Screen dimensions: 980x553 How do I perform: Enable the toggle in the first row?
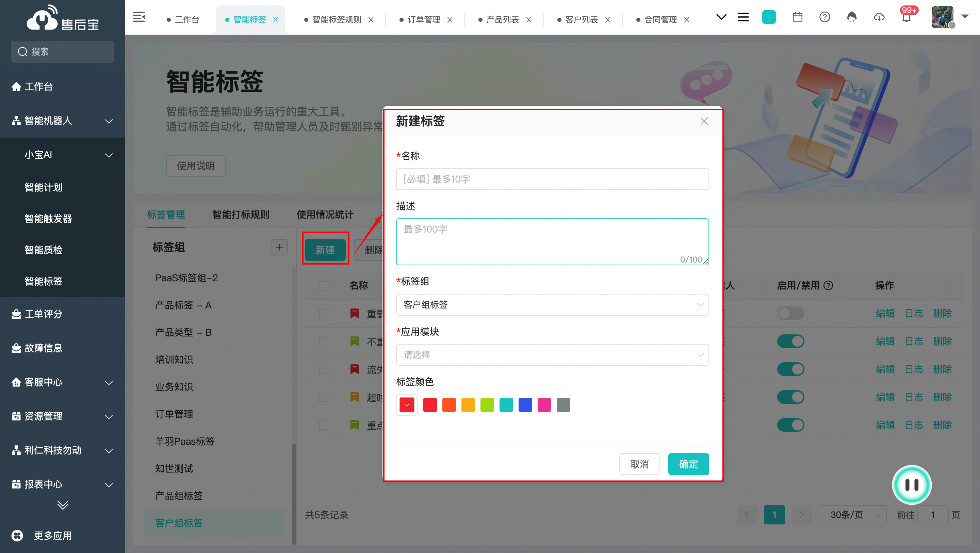click(x=790, y=314)
